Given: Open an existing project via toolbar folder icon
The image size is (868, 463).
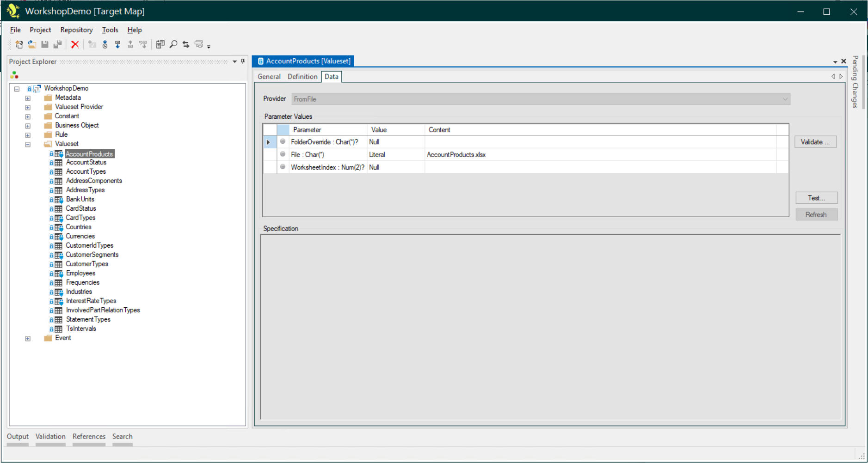Looking at the screenshot, I should (32, 44).
